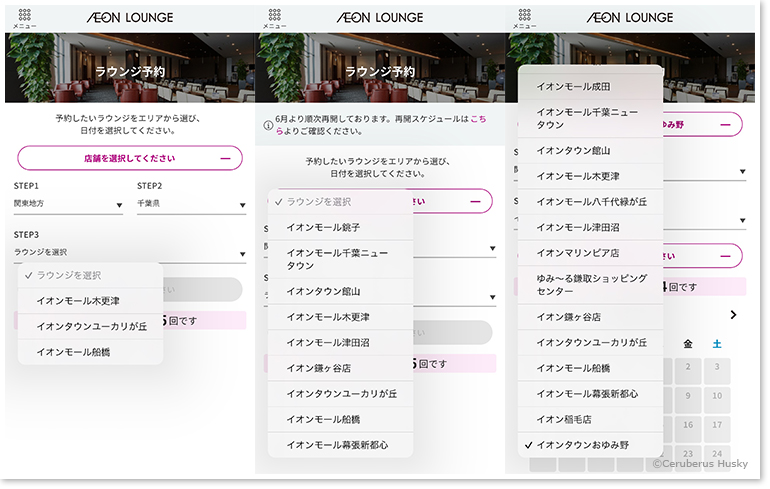This screenshot has height=489, width=770.
Task: Choose イオン稲毛店 in right list
Action: point(590,419)
